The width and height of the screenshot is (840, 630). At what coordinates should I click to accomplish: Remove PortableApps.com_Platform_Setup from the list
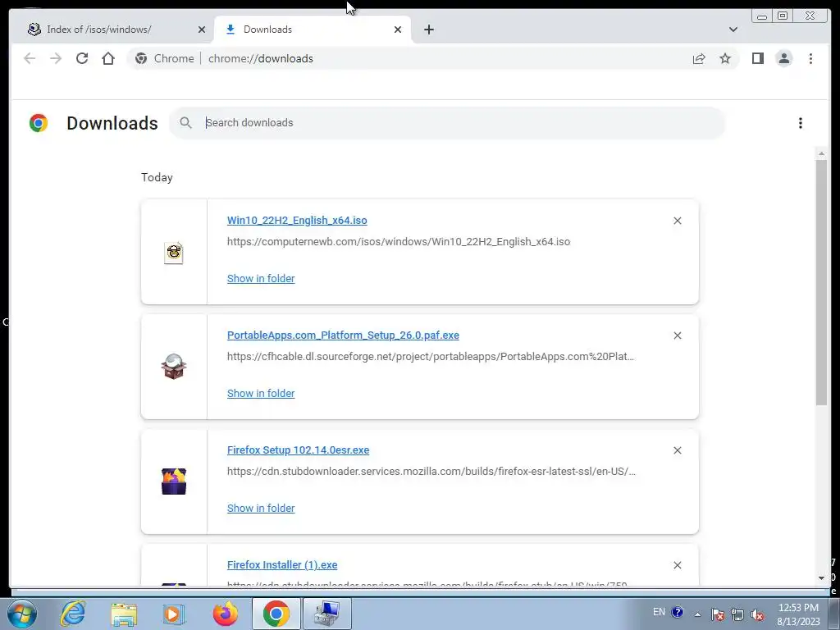coord(677,336)
